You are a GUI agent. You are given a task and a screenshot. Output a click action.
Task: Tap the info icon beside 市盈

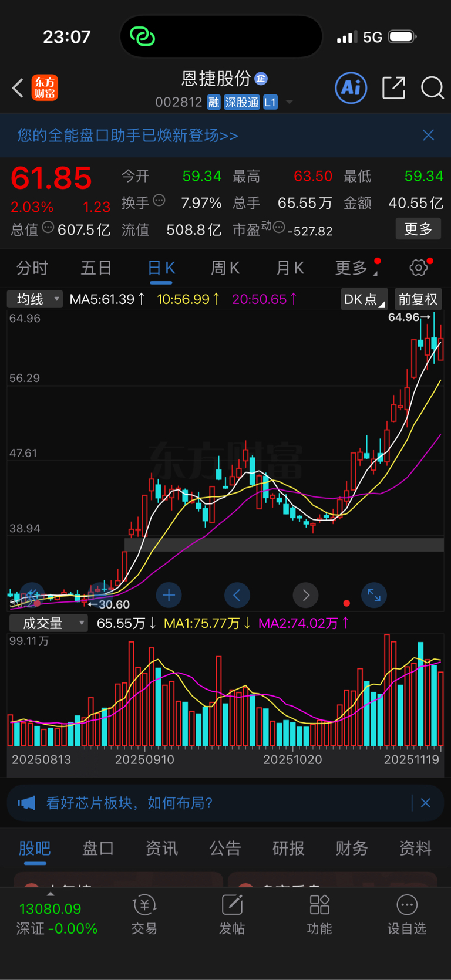pos(279,227)
